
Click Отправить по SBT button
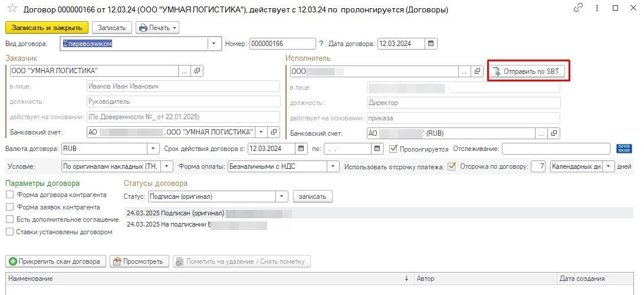(x=528, y=71)
